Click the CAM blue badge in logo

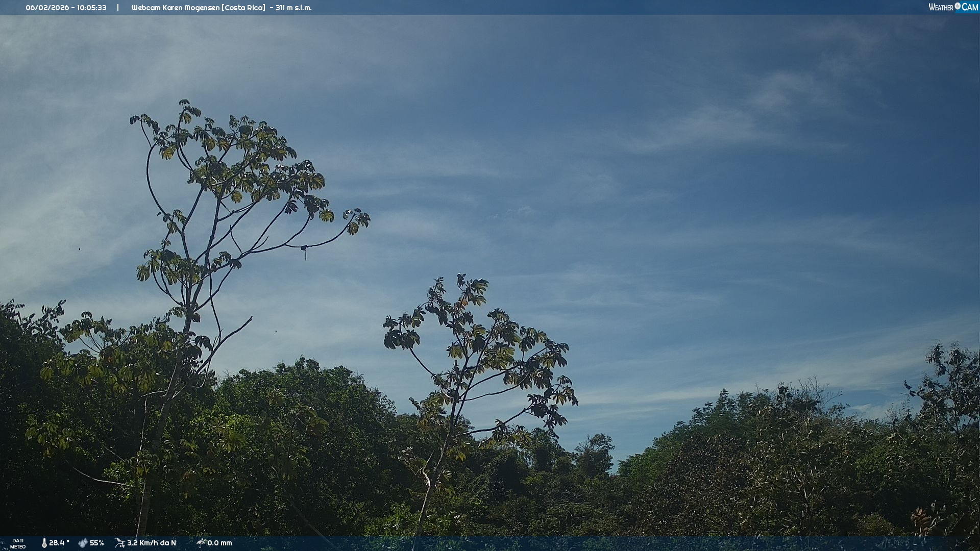click(969, 7)
